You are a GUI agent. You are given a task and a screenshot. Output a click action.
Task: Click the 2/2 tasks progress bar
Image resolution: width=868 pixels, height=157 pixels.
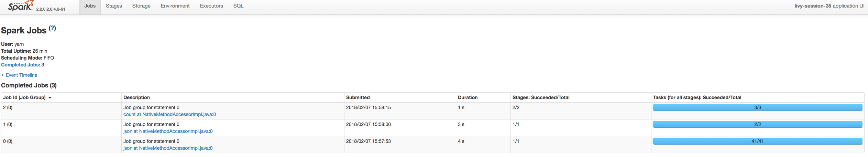(x=757, y=124)
